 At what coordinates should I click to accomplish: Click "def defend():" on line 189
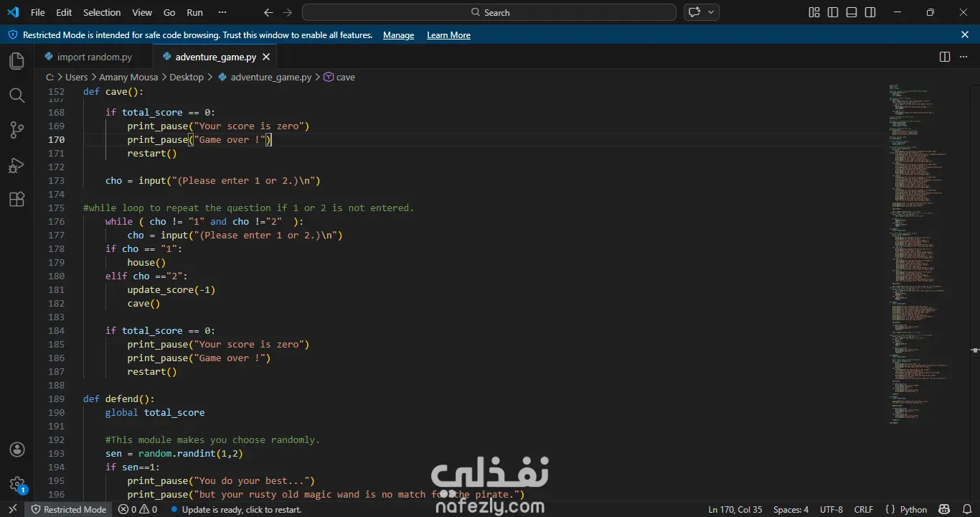point(119,399)
